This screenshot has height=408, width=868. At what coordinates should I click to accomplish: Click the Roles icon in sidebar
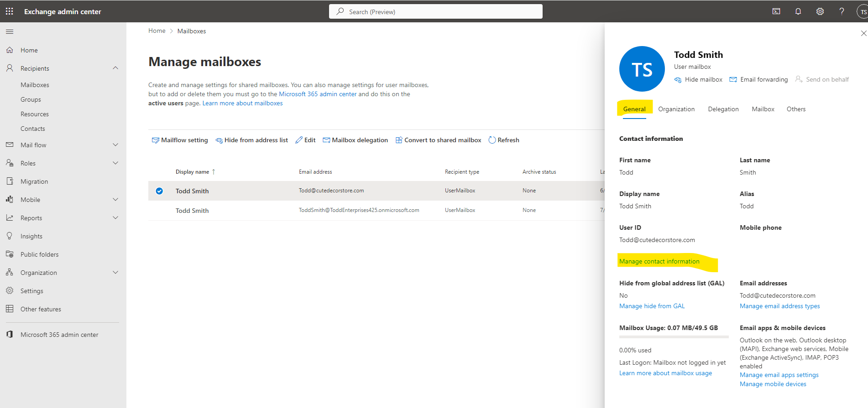[x=10, y=163]
